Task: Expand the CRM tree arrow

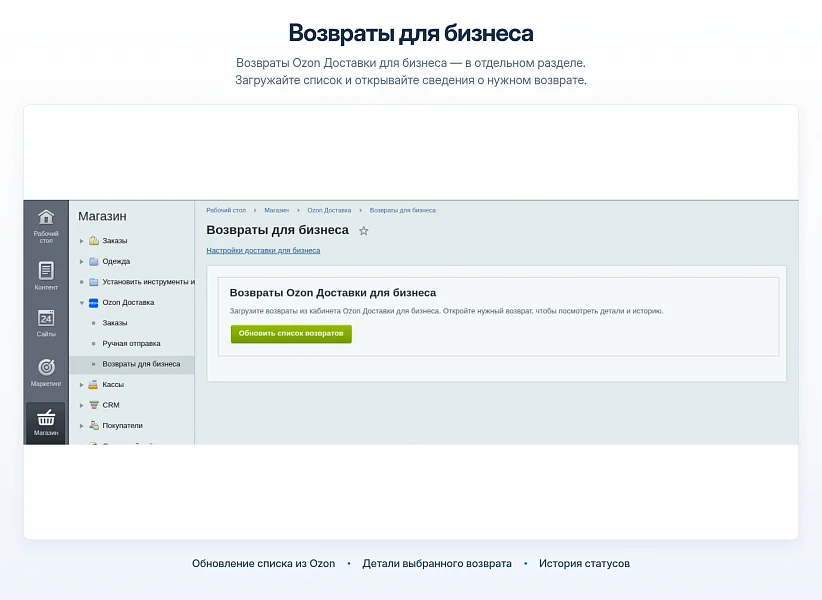Action: (x=81, y=405)
